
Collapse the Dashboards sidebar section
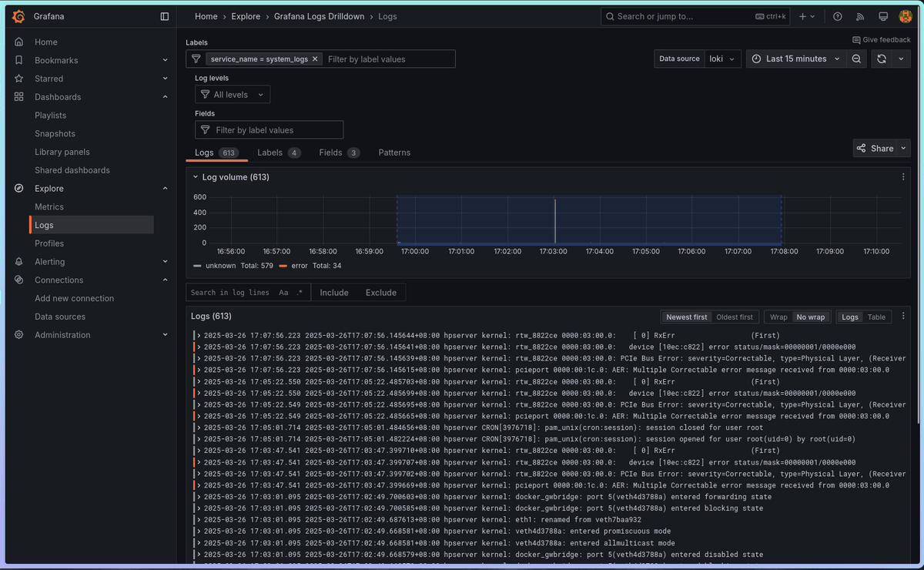tap(165, 97)
